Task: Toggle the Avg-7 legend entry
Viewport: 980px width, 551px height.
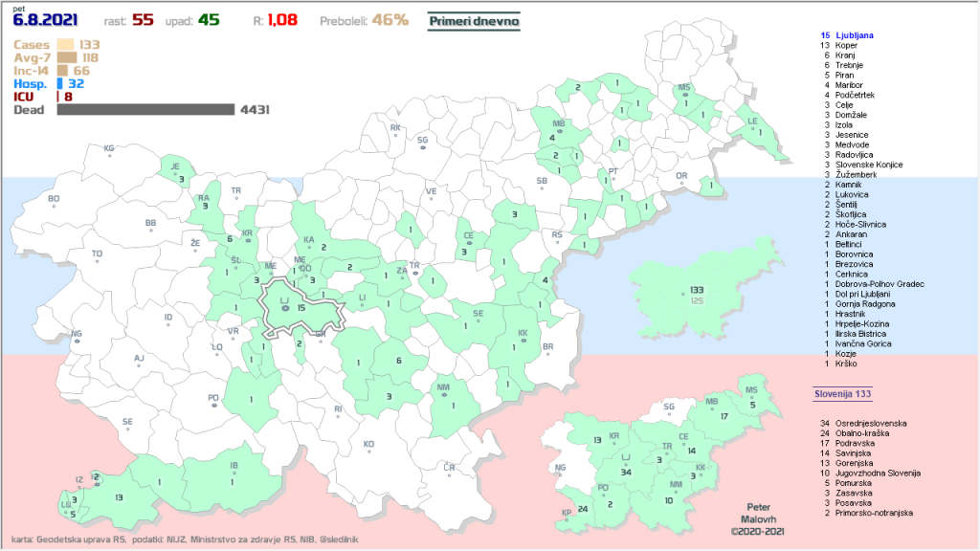Action: click(33, 57)
